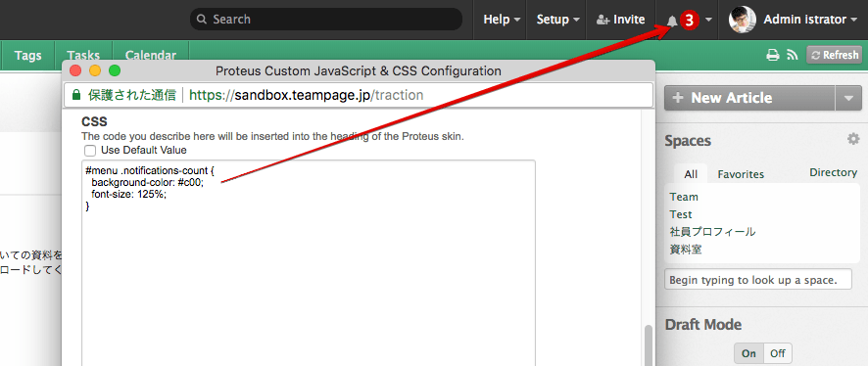
Task: Toggle the Use Default Value checkbox
Action: tap(90, 151)
